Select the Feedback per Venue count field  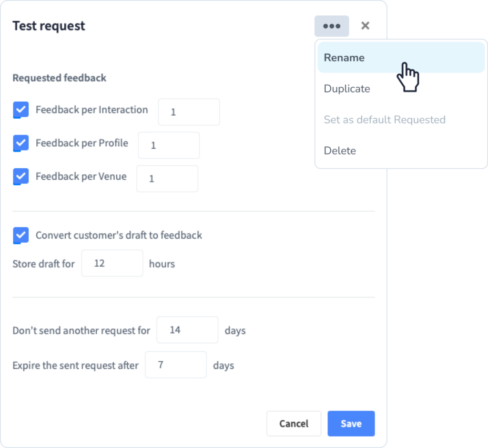(167, 179)
